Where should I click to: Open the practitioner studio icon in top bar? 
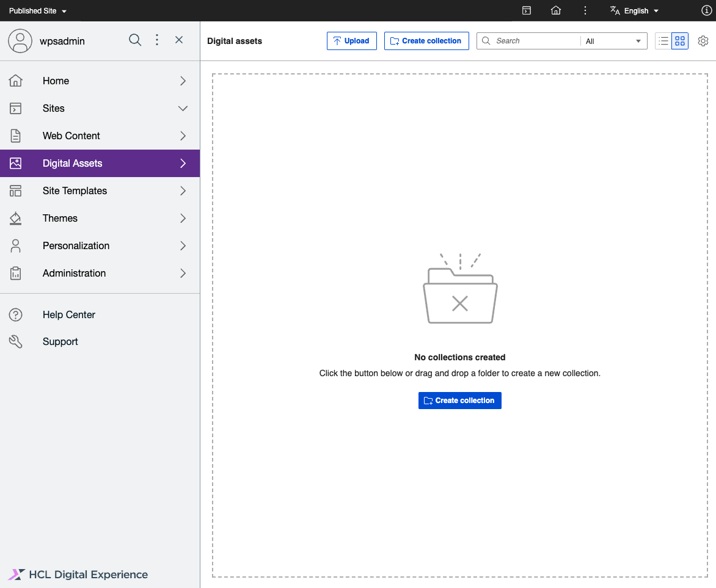point(526,10)
